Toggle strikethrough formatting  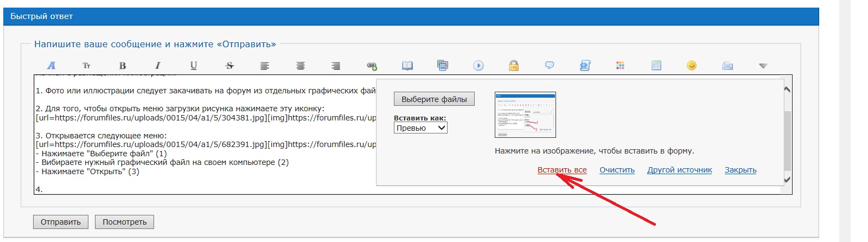(x=229, y=66)
